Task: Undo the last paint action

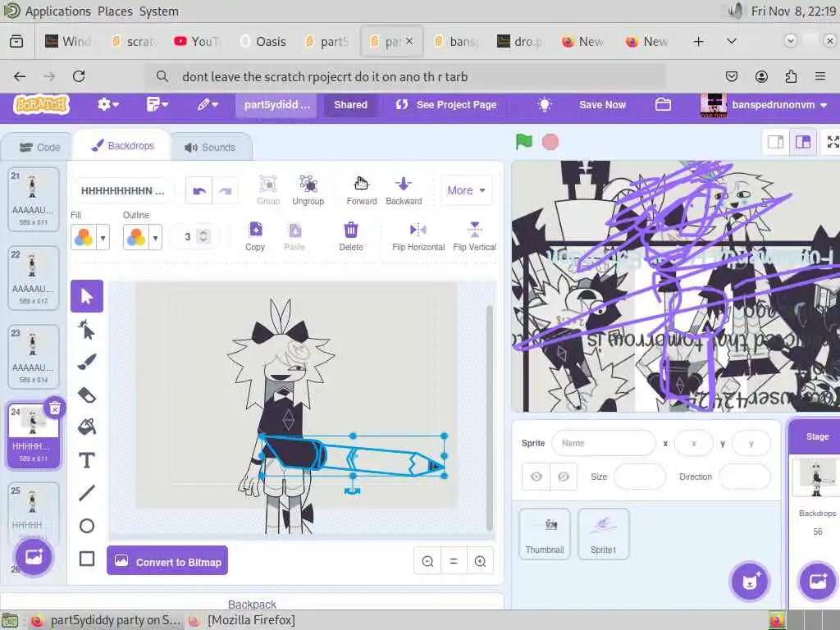Action: click(199, 190)
